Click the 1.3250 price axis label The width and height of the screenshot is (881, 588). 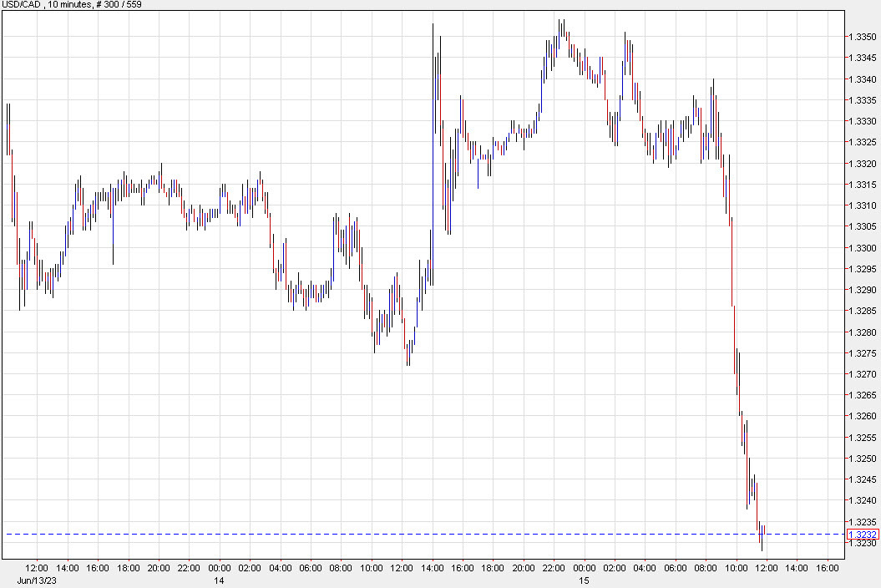863,459
